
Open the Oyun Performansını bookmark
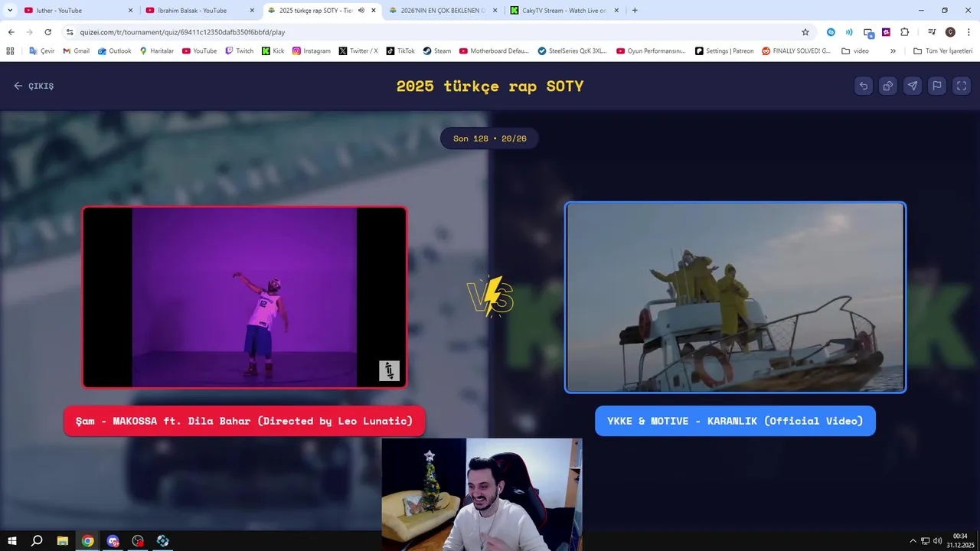651,51
